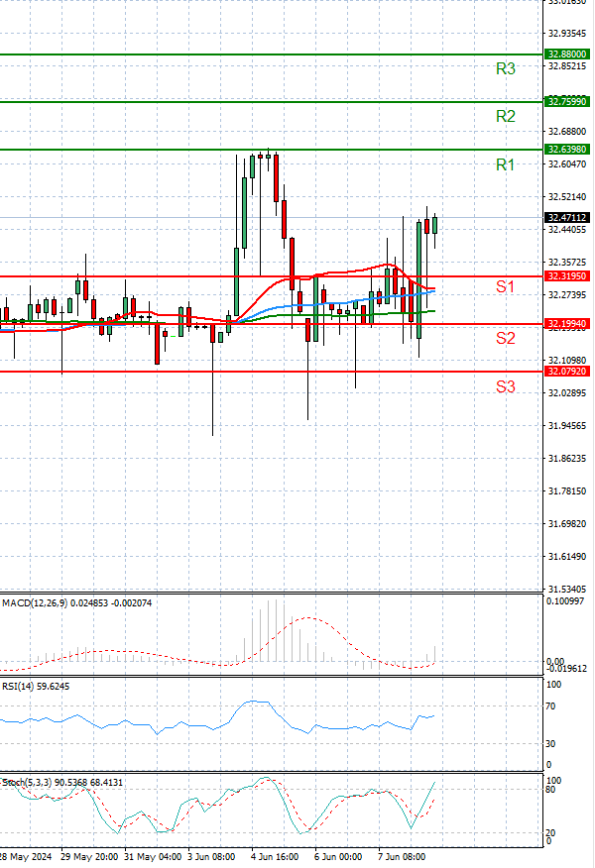Click the 31 May 04:00 time label
Screen dimensions: 595x868
tap(153, 857)
